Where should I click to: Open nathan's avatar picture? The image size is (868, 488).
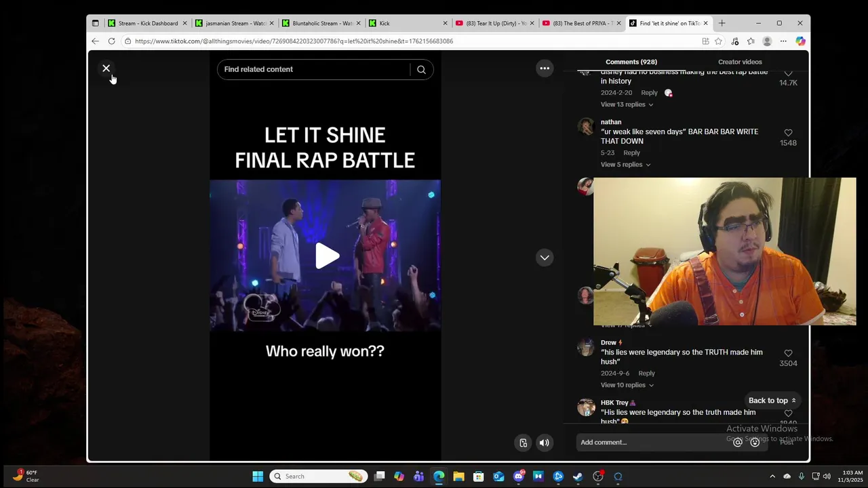click(586, 126)
